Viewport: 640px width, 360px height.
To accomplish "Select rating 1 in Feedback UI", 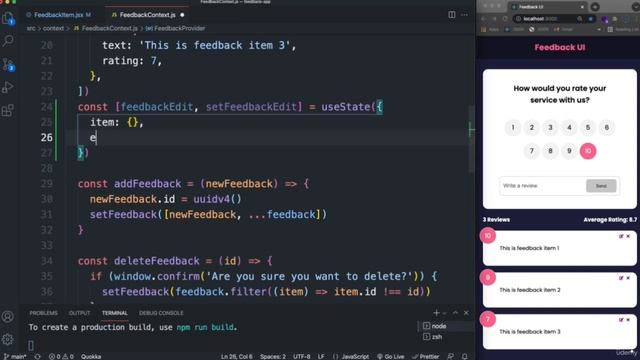I will [513, 128].
